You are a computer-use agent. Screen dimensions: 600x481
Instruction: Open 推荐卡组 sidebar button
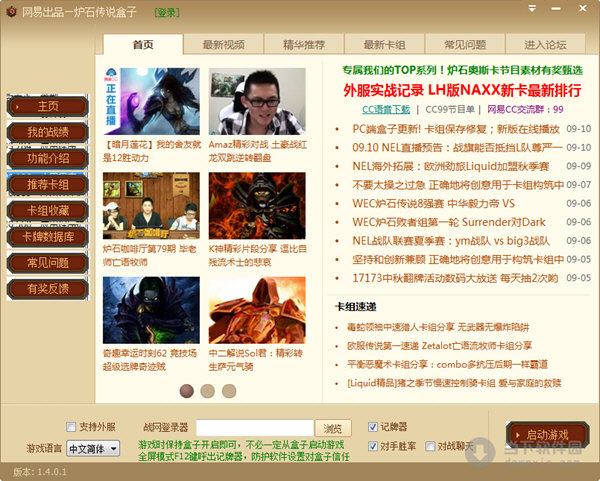(x=48, y=184)
